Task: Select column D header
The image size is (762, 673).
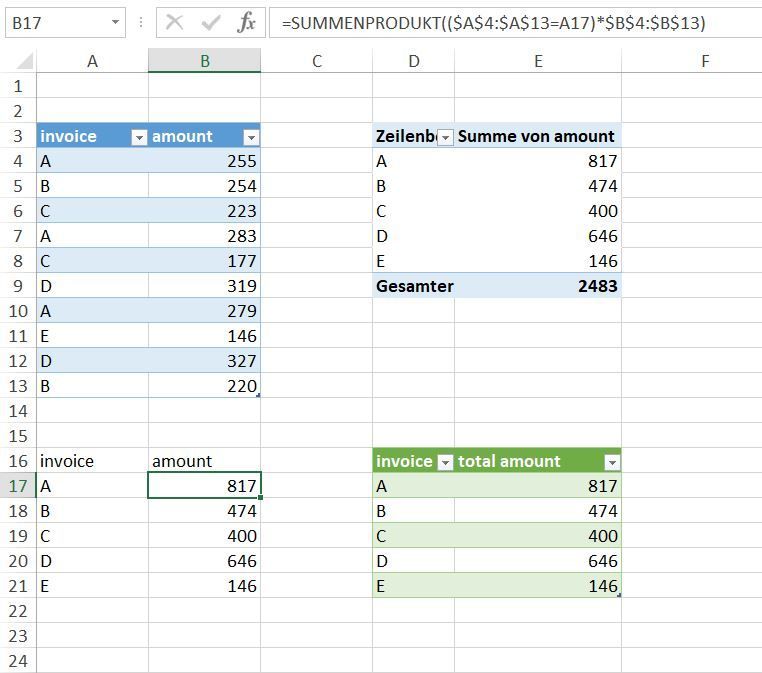Action: (x=414, y=61)
